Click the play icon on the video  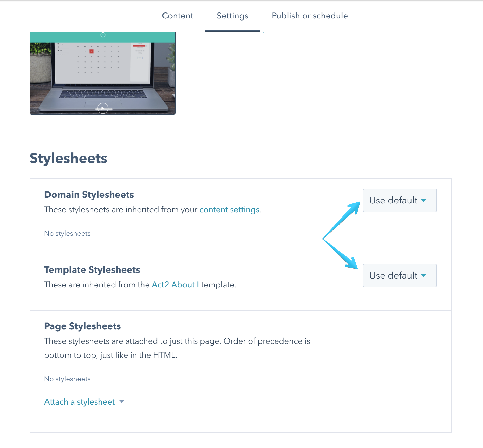[102, 108]
